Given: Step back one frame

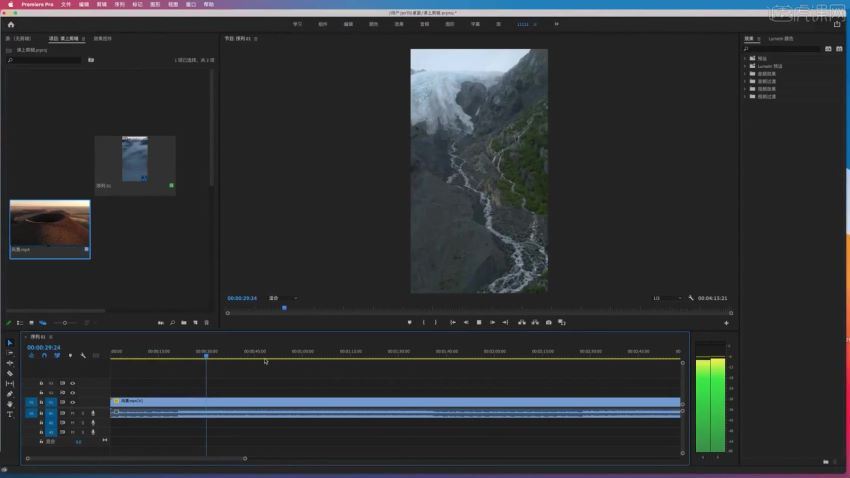Looking at the screenshot, I should pyautogui.click(x=466, y=322).
